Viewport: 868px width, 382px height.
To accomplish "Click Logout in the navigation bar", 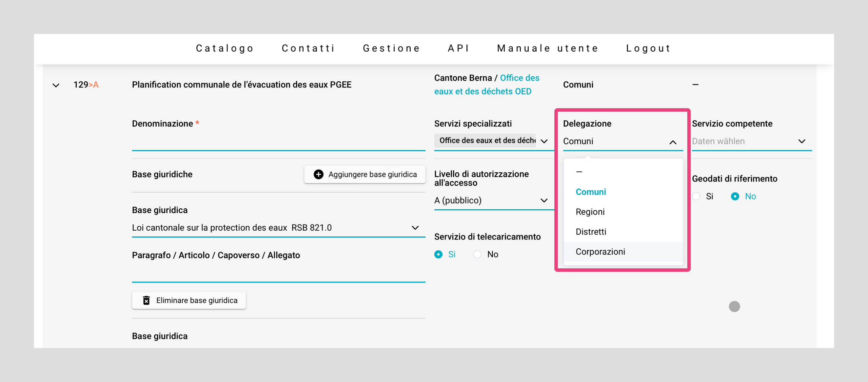I will (648, 48).
